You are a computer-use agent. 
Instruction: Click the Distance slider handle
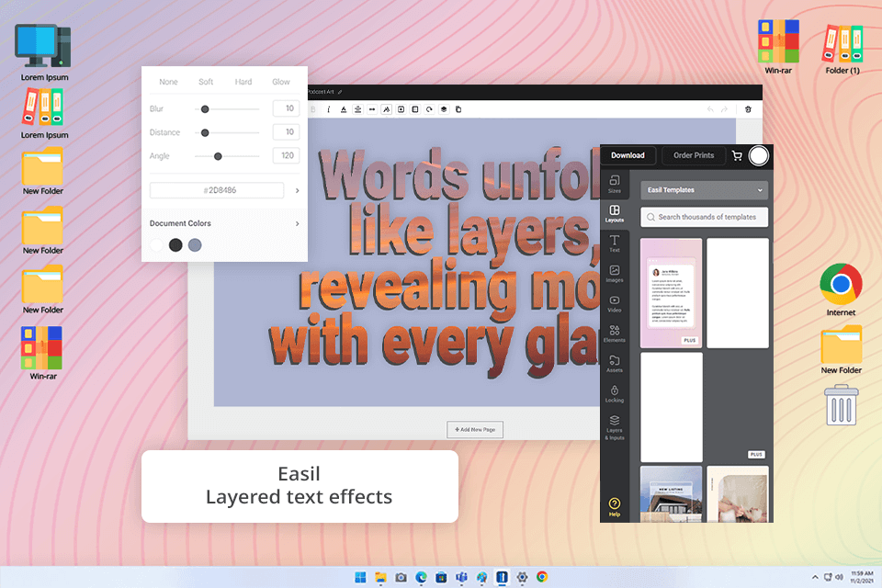tap(205, 133)
